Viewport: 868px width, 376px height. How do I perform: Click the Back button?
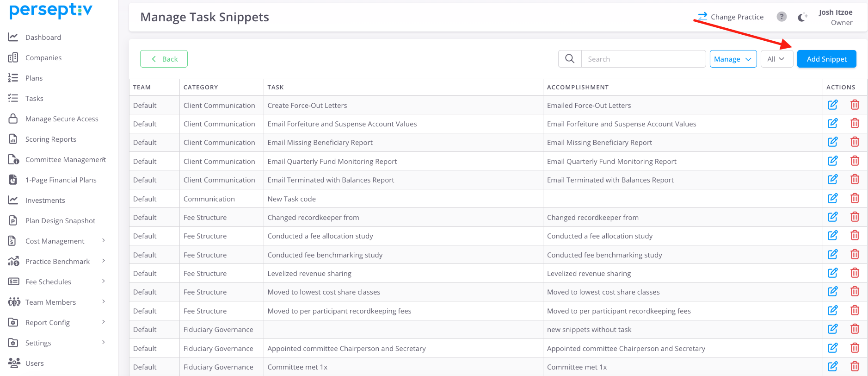[164, 59]
